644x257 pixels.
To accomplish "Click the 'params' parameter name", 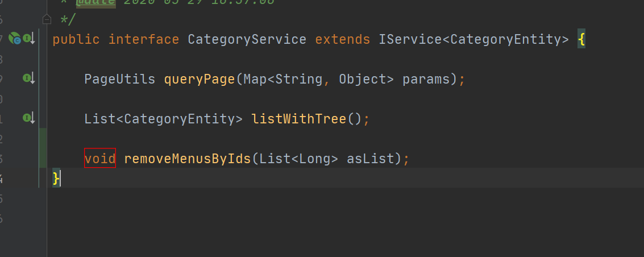I will [x=426, y=79].
